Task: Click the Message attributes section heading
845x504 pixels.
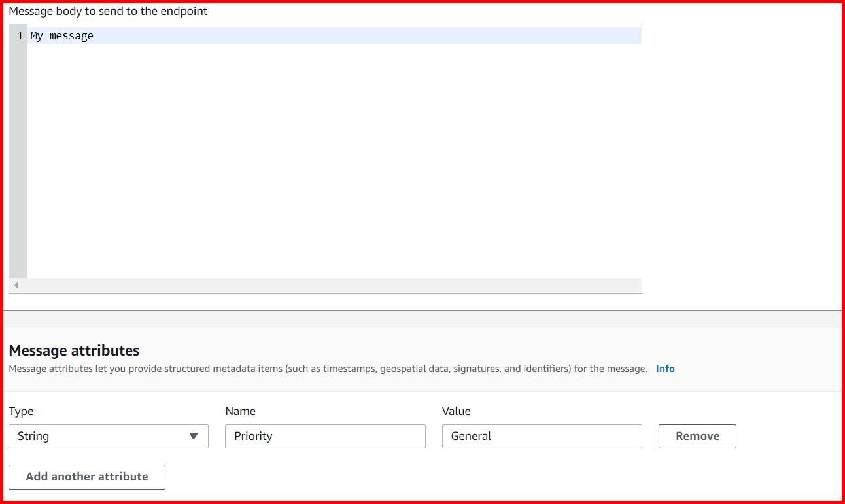Action: point(73,350)
